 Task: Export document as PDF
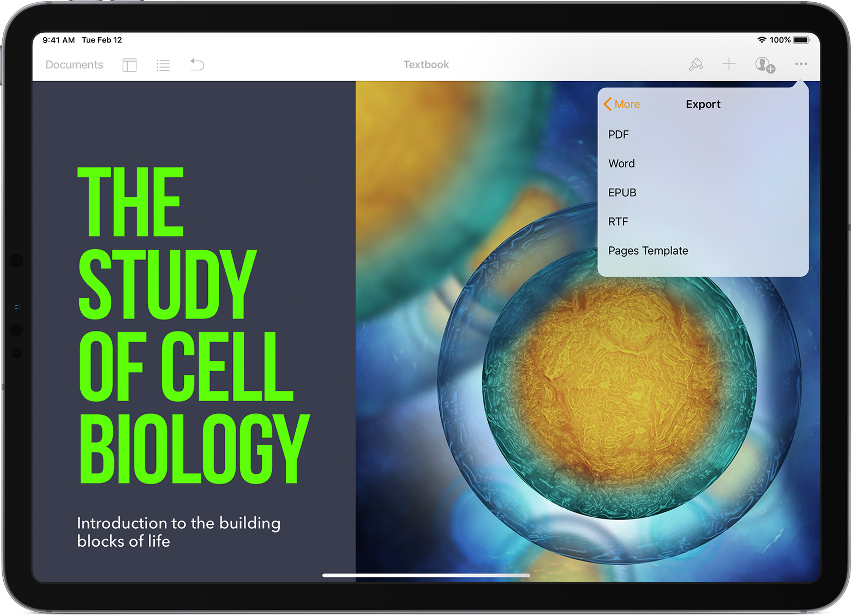click(703, 135)
